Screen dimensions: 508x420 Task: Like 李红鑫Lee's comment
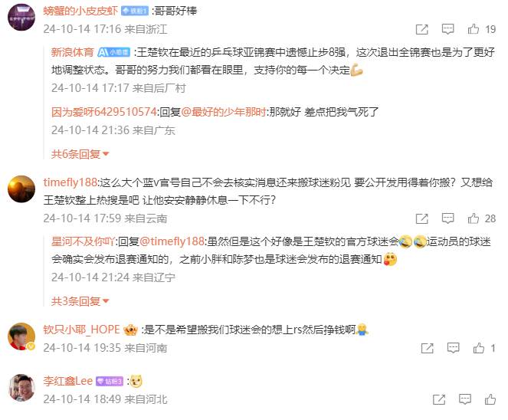(x=490, y=399)
